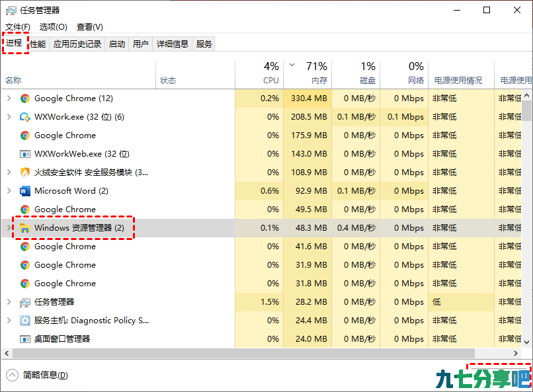Expand the Google Chrome (12) group

(x=9, y=98)
